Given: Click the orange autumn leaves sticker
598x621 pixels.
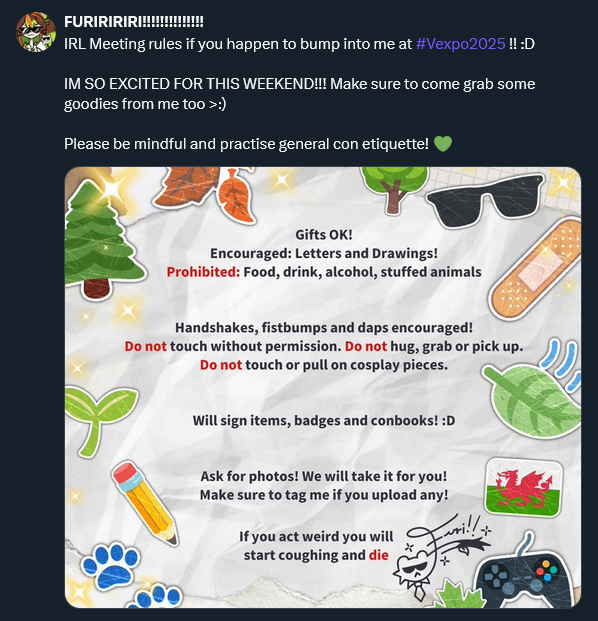Looking at the screenshot, I should pyautogui.click(x=206, y=193).
